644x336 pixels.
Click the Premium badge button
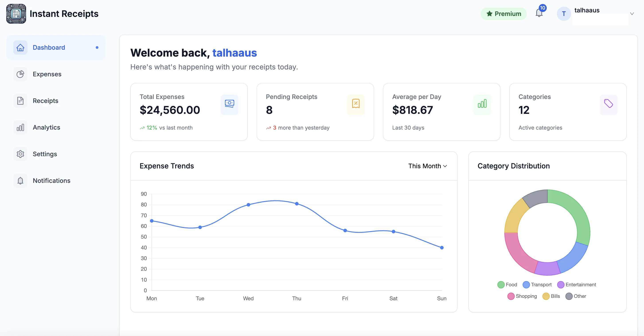point(503,14)
